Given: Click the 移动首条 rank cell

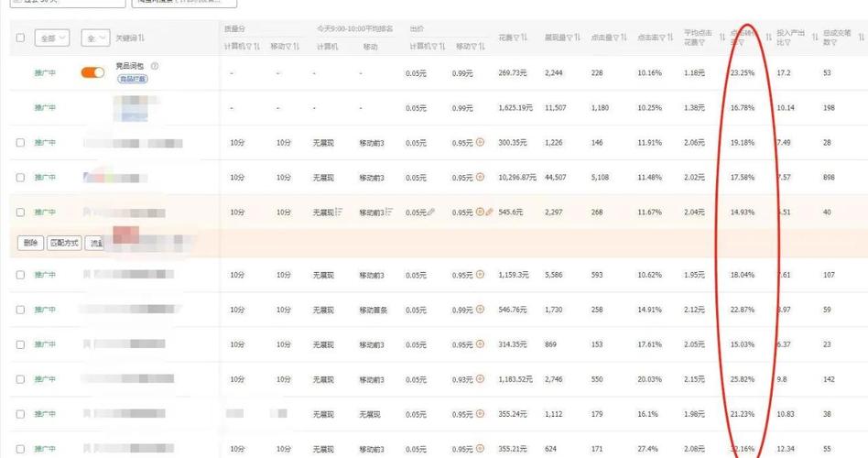Looking at the screenshot, I should coord(373,311).
